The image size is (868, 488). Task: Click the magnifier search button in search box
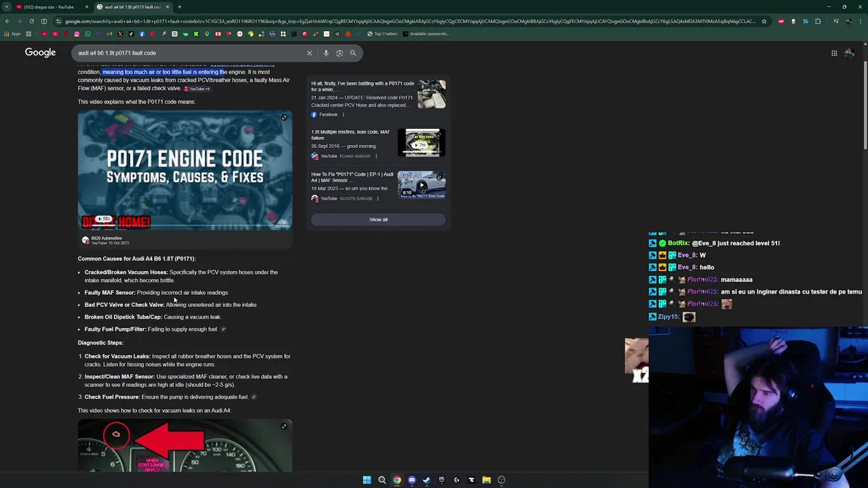pyautogui.click(x=353, y=53)
